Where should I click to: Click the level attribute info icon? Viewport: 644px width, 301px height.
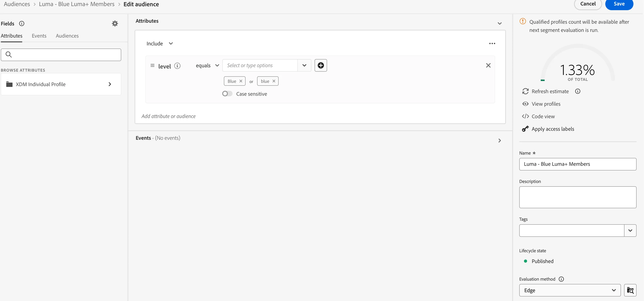pos(177,66)
